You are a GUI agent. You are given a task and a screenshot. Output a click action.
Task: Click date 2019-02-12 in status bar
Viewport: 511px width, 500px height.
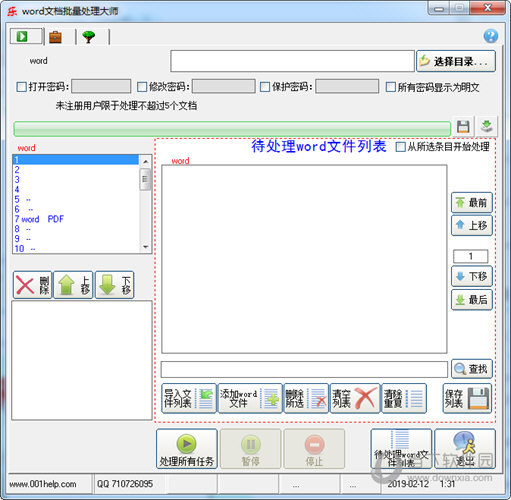tap(408, 484)
